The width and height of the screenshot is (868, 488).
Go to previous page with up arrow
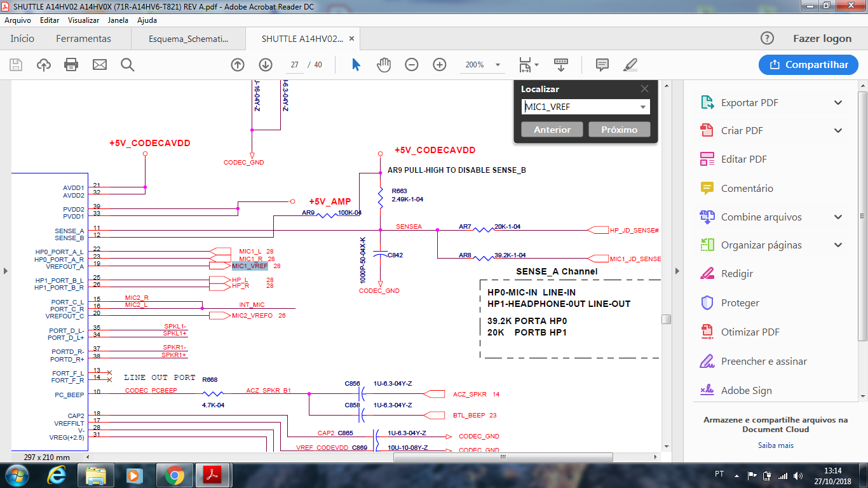[x=238, y=65]
